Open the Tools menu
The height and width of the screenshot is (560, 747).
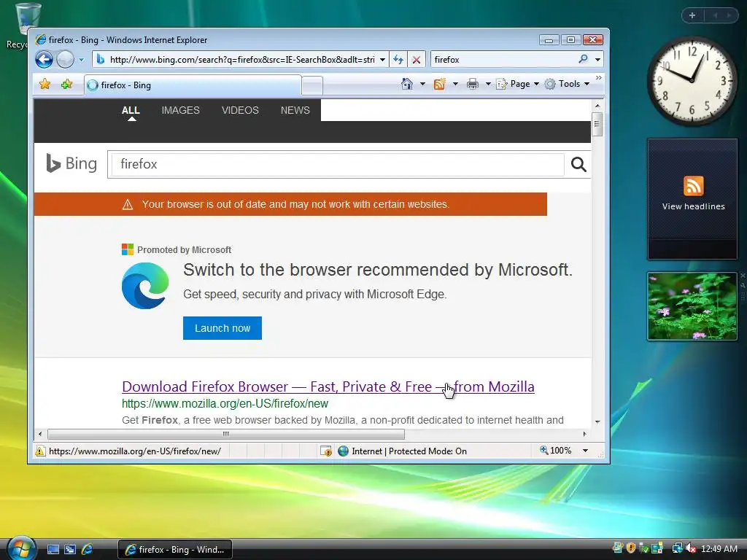pyautogui.click(x=568, y=84)
